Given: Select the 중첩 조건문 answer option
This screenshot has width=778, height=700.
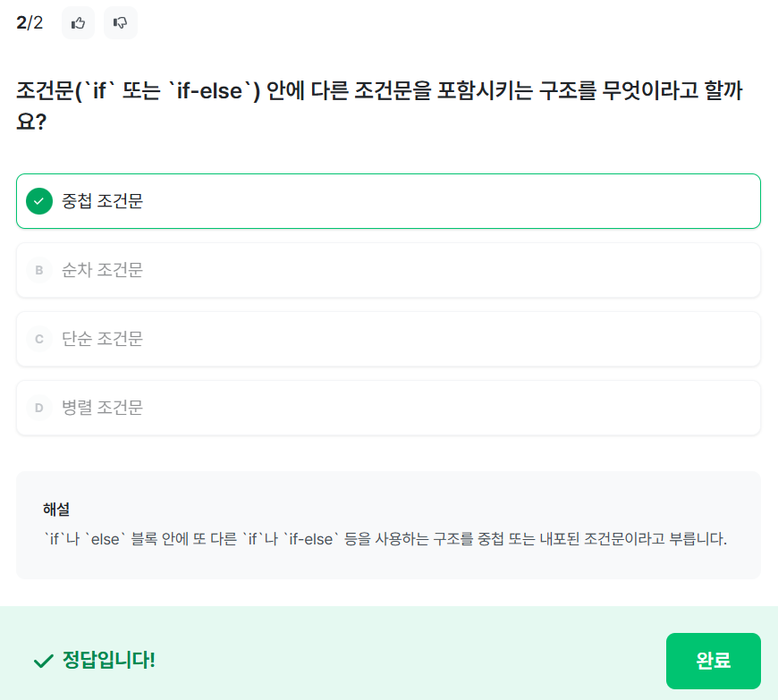Looking at the screenshot, I should point(388,201).
